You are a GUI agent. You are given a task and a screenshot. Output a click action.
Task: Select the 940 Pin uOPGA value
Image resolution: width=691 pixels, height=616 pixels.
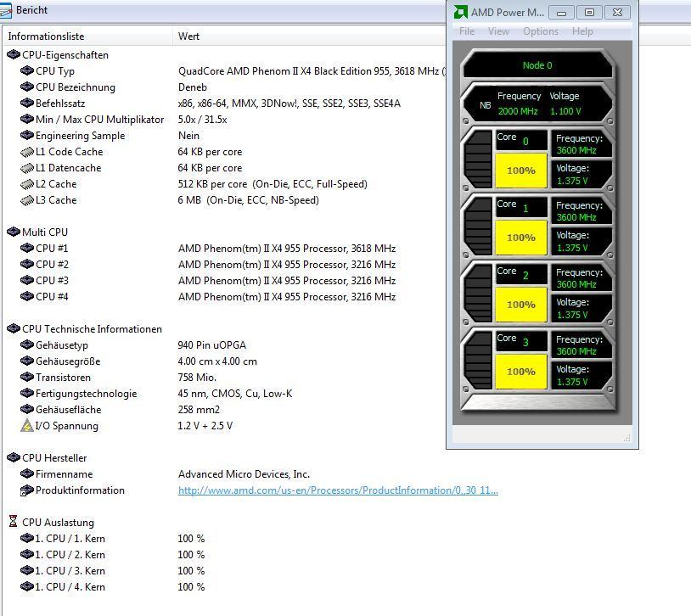[x=212, y=345]
